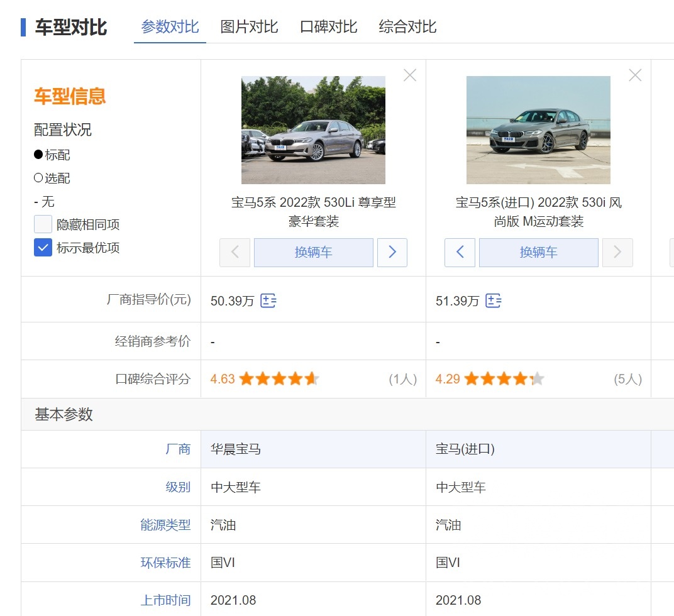The image size is (674, 616).
Task: Click the left arrow under the imported 530i
Action: click(x=460, y=252)
